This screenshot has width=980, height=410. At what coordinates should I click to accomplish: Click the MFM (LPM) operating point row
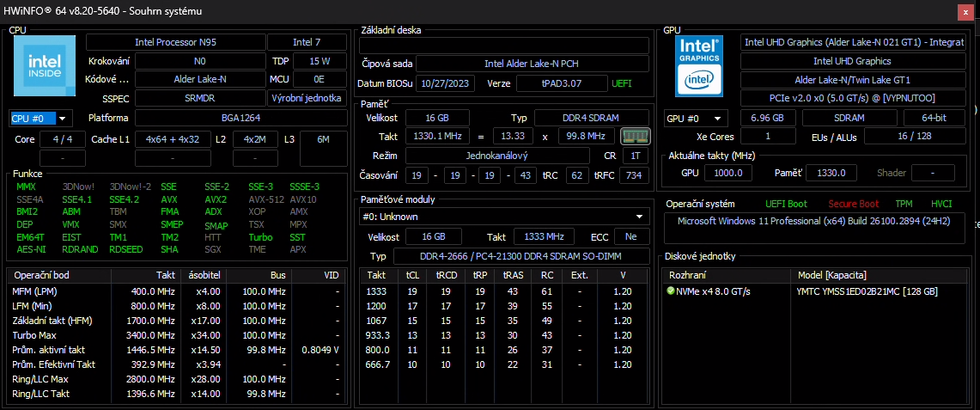pos(175,291)
